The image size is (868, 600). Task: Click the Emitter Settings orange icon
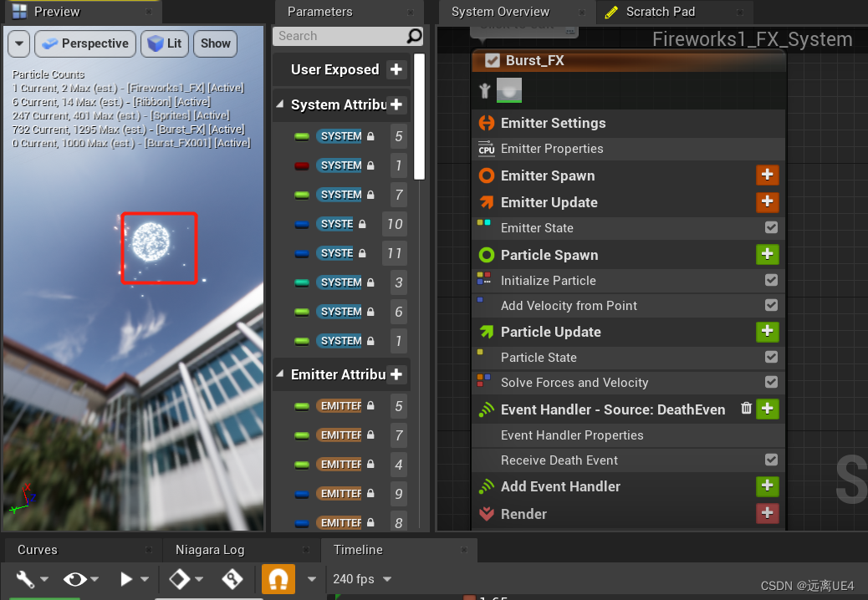point(487,123)
